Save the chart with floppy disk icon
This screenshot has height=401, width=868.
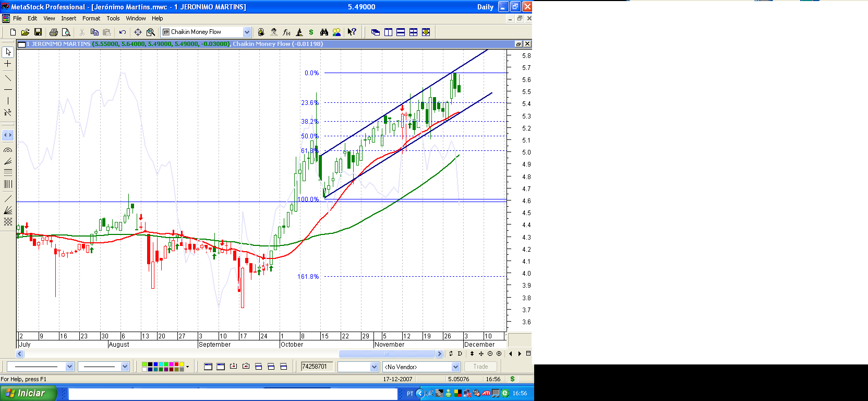[38, 32]
